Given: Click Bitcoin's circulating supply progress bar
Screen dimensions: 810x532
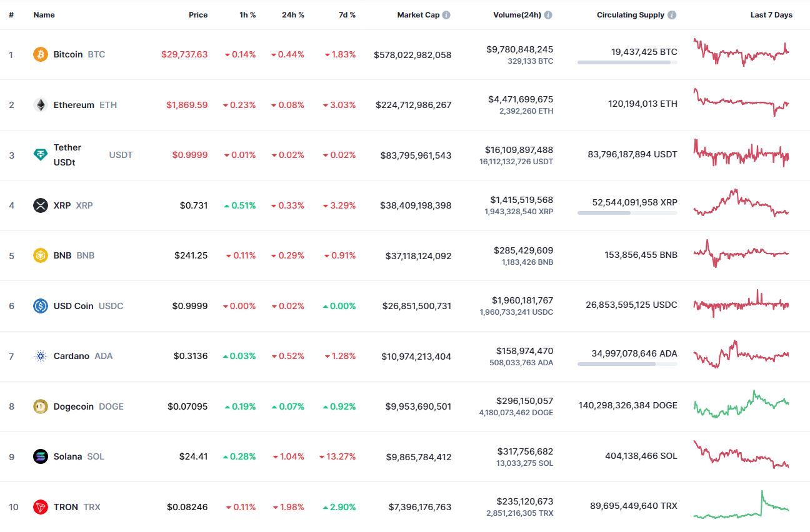Looking at the screenshot, I should (627, 62).
